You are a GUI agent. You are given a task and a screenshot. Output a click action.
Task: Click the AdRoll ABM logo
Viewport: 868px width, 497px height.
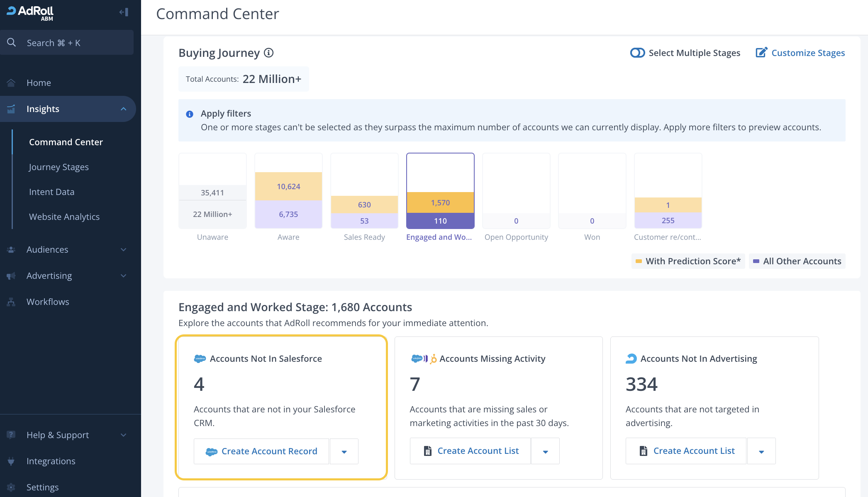(x=31, y=12)
